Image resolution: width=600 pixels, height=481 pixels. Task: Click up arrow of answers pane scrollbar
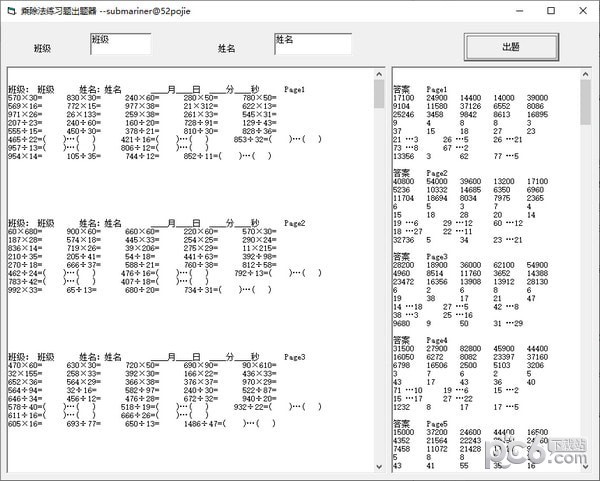pos(585,74)
